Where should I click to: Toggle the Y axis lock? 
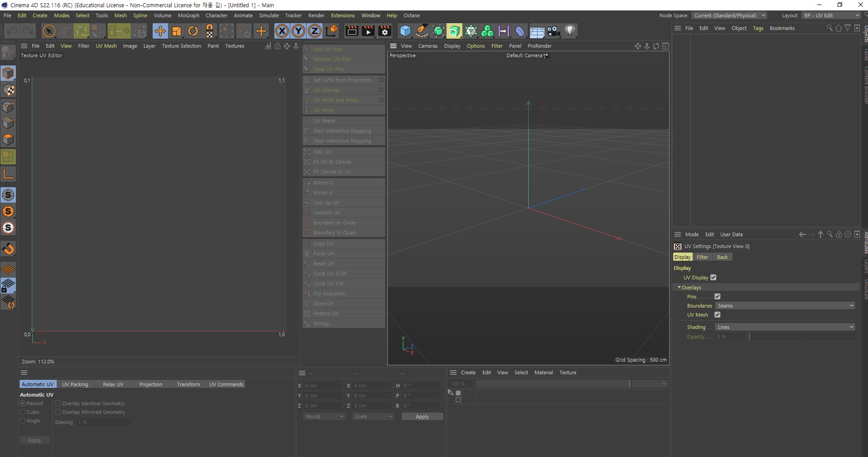coord(298,31)
